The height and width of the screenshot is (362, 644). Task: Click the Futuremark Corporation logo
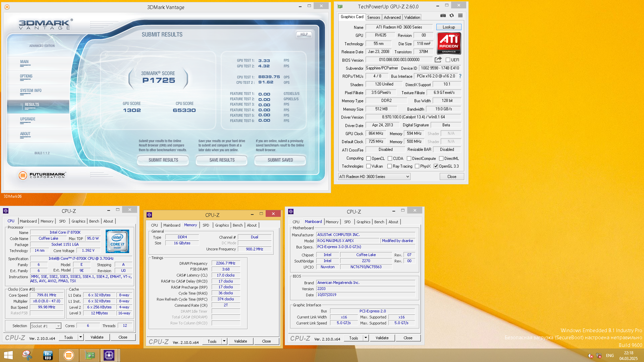[x=42, y=175]
